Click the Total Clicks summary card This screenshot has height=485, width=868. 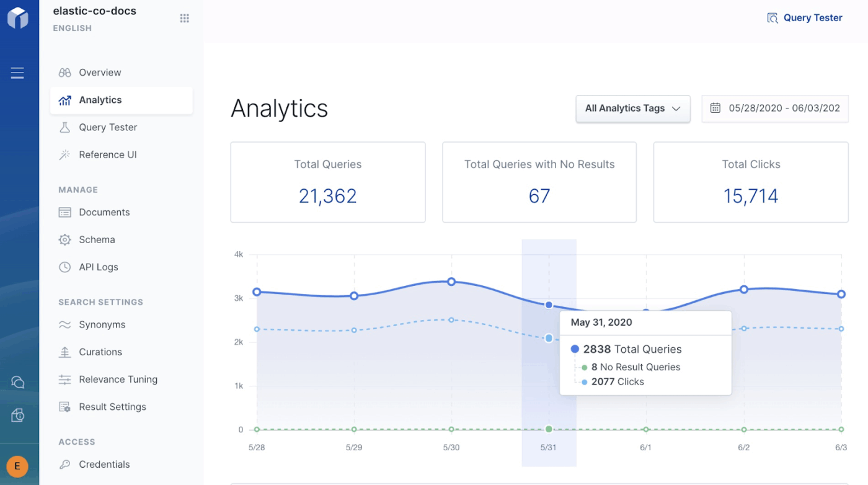(x=750, y=182)
